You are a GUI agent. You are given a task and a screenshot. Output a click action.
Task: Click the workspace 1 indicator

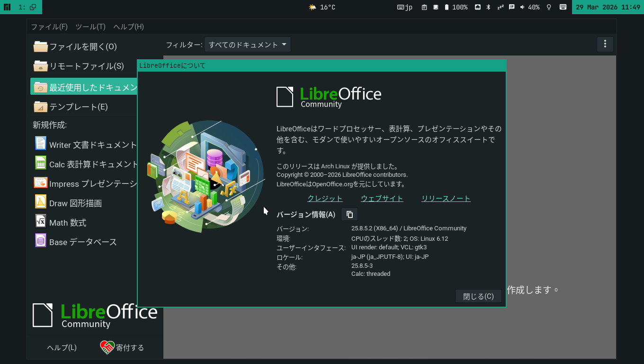[27, 7]
